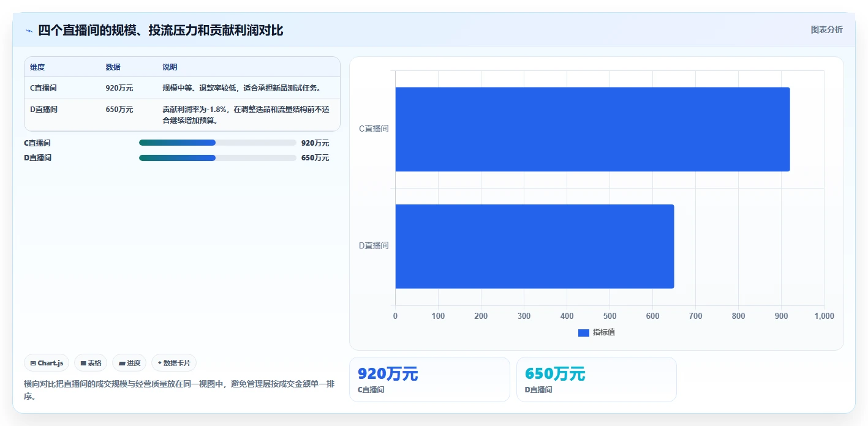Screen dimensions: 868x426
Task: Click the C直播间 progress bar
Action: click(x=217, y=143)
